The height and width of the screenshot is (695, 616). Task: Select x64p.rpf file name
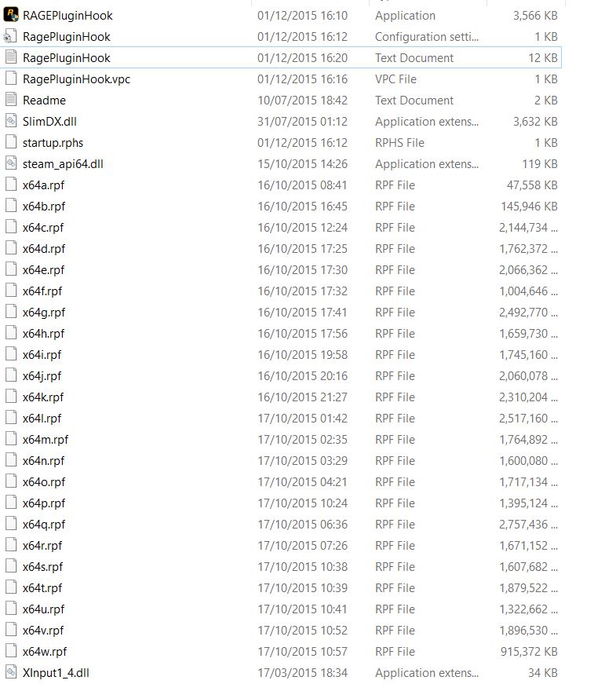44,503
